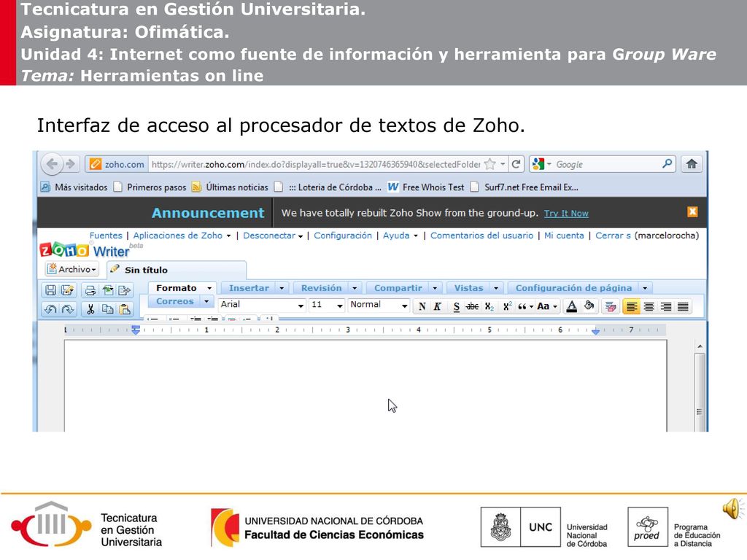Open the Fuentes link
Screen dimensions: 747x560
(106, 236)
